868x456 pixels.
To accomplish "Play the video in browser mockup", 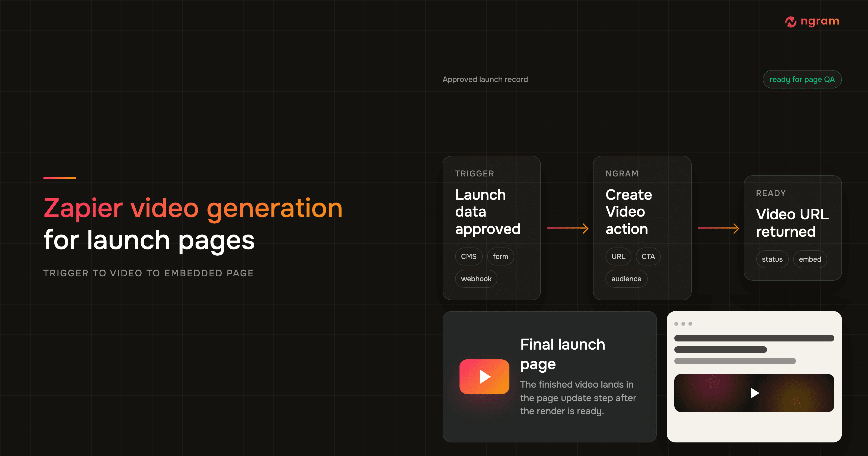I will pos(754,393).
